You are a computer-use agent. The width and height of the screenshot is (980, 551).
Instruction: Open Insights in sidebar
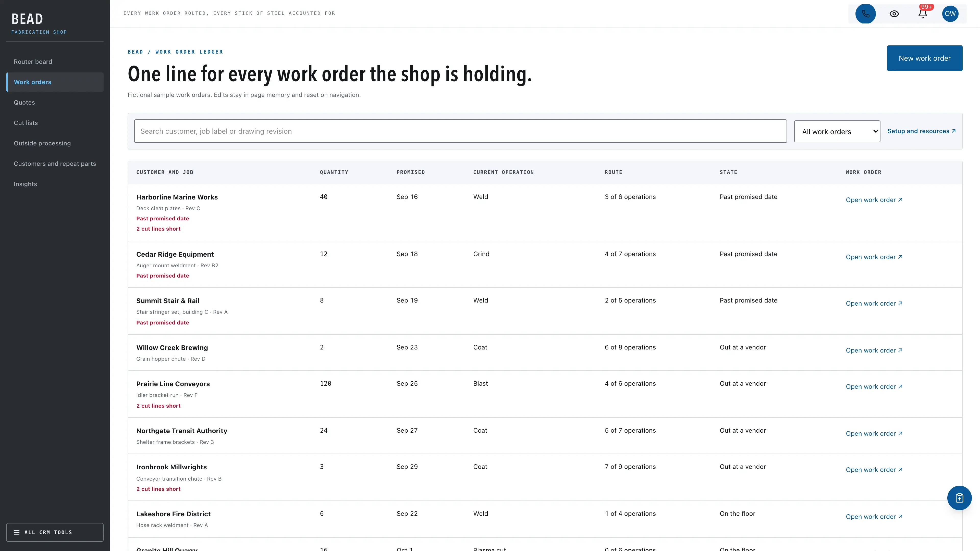coord(55,184)
